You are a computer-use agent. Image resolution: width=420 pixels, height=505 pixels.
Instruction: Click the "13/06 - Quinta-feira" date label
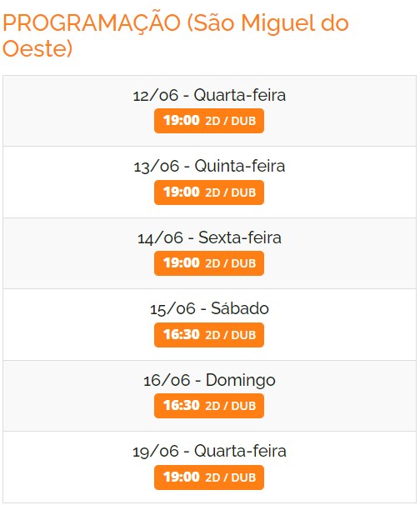209,167
